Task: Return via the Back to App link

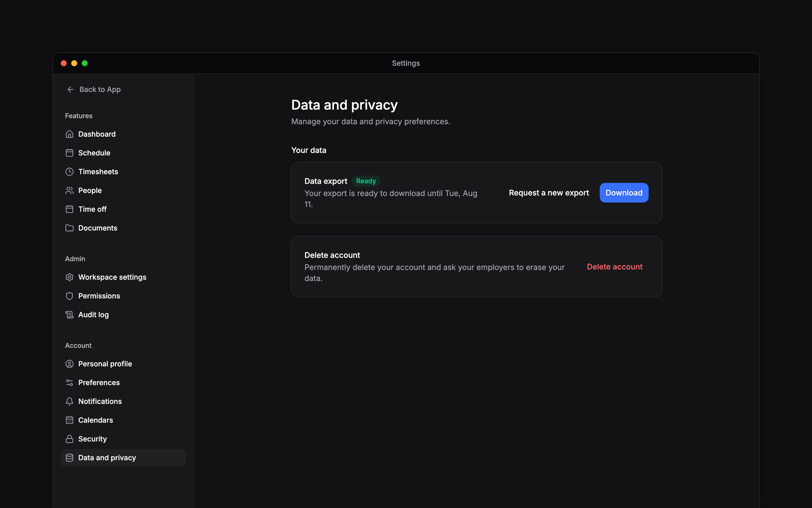Action: coord(94,89)
